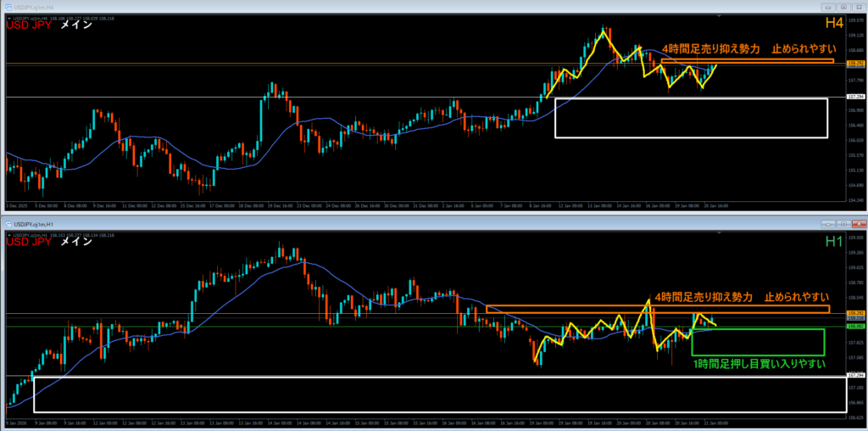Click the red 'USD JPY' label in the H4 chart
The image size is (868, 431).
click(x=28, y=25)
